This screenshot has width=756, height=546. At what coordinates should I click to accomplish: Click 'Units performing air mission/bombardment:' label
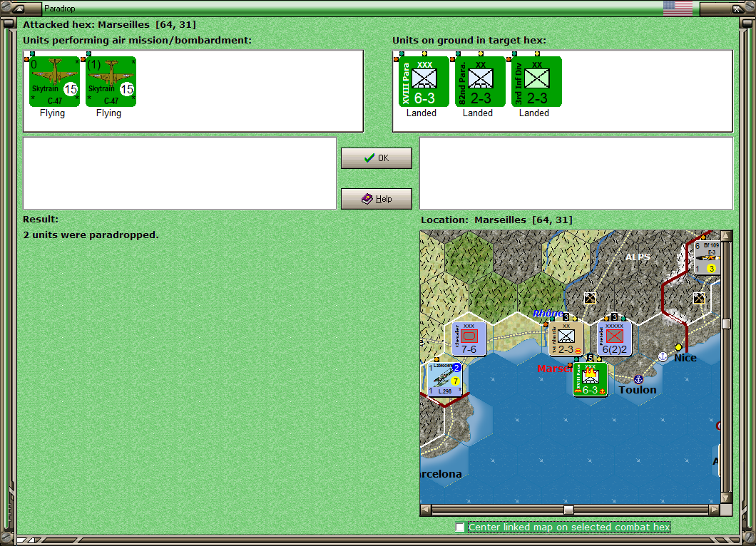[138, 41]
